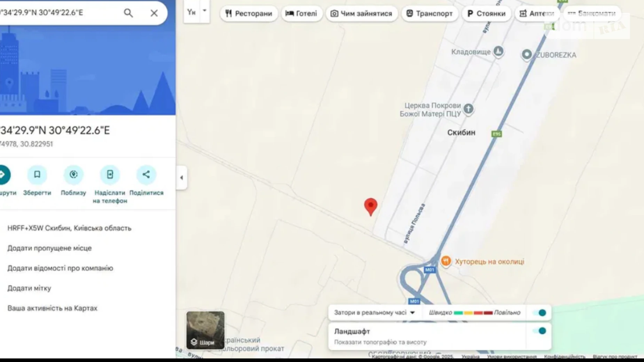
Task: Click Додати пропущене місце link
Action: click(49, 248)
